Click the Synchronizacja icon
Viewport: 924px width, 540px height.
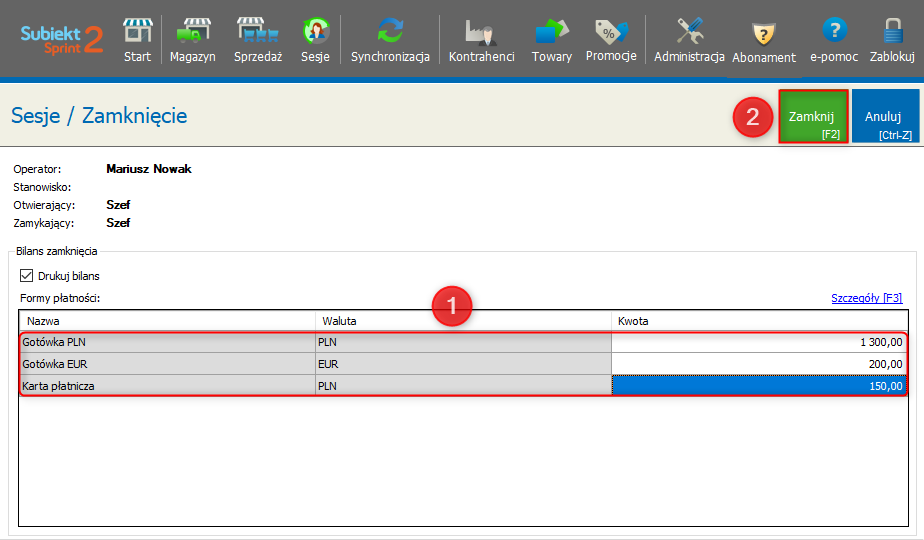pos(390,40)
